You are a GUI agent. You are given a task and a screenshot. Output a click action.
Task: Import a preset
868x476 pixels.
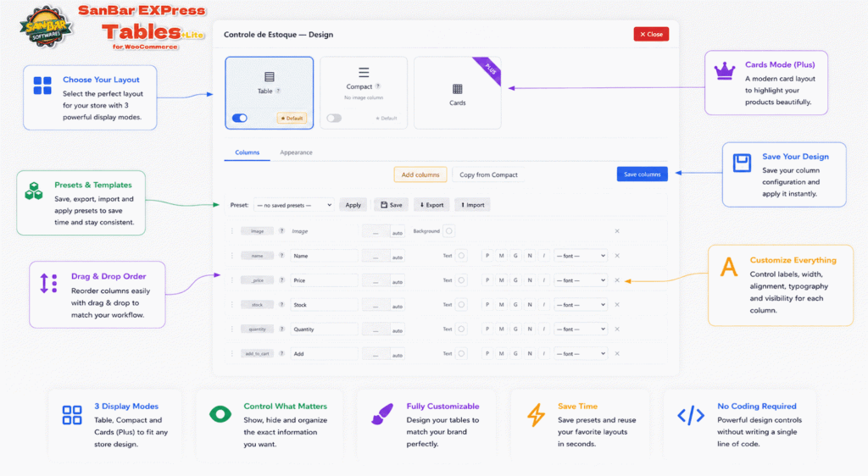[x=473, y=205]
